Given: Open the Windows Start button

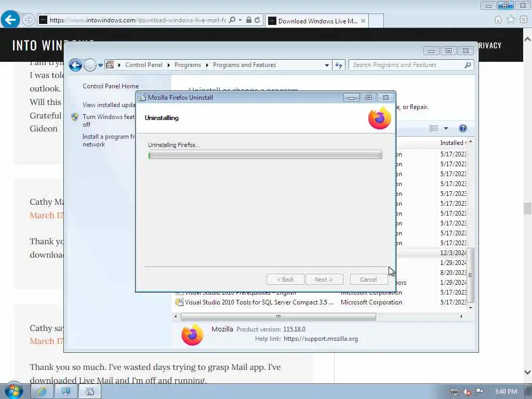Looking at the screenshot, I should 14,391.
